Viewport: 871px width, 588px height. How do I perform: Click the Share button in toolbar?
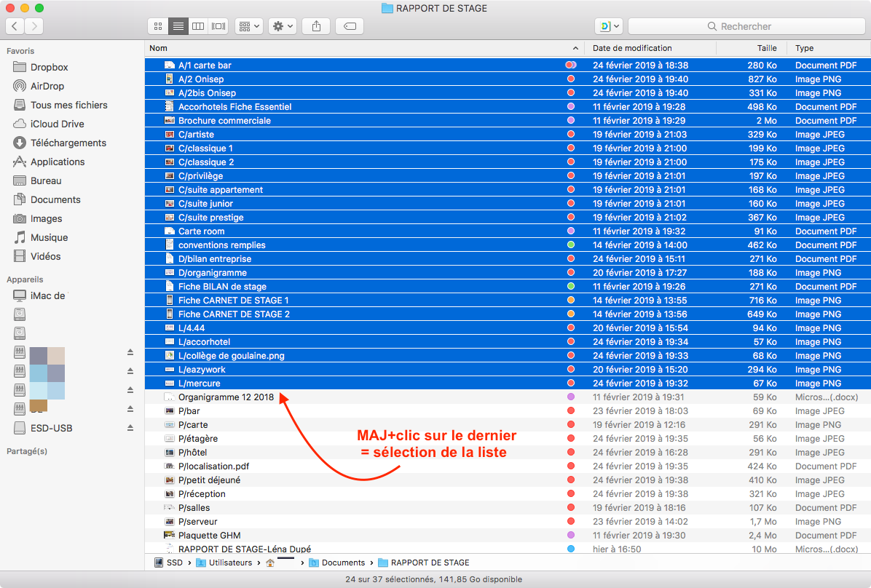(316, 26)
